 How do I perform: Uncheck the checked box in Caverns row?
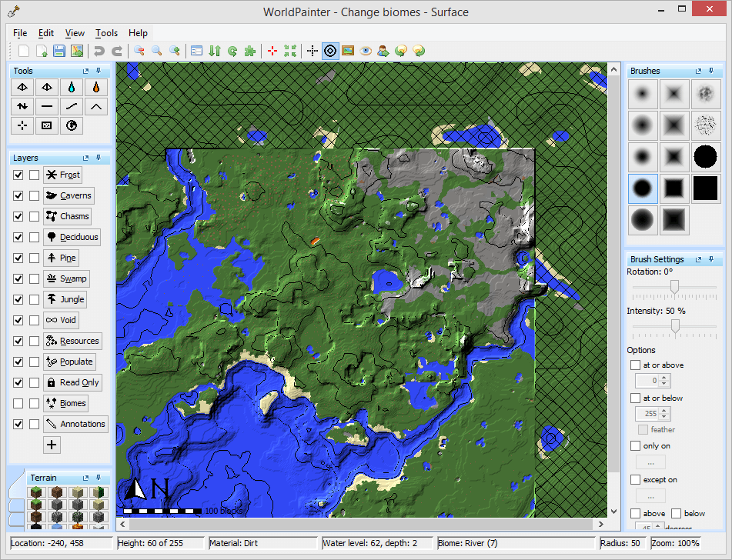[x=18, y=195]
